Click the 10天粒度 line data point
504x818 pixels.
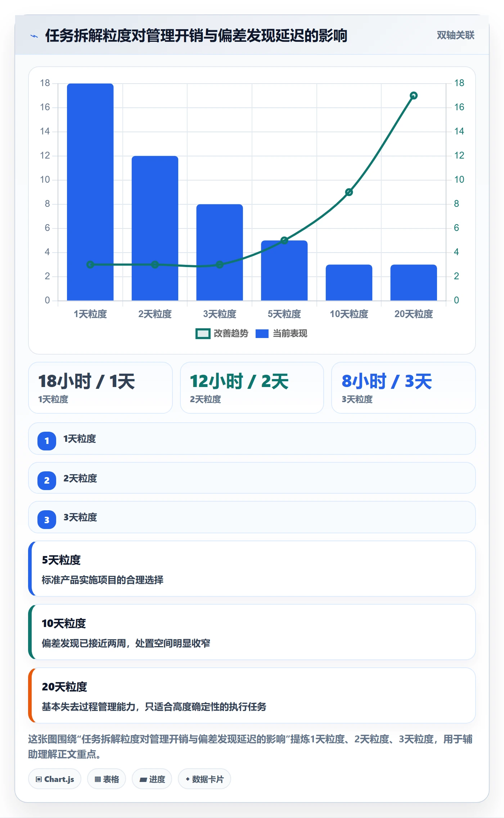coord(349,192)
